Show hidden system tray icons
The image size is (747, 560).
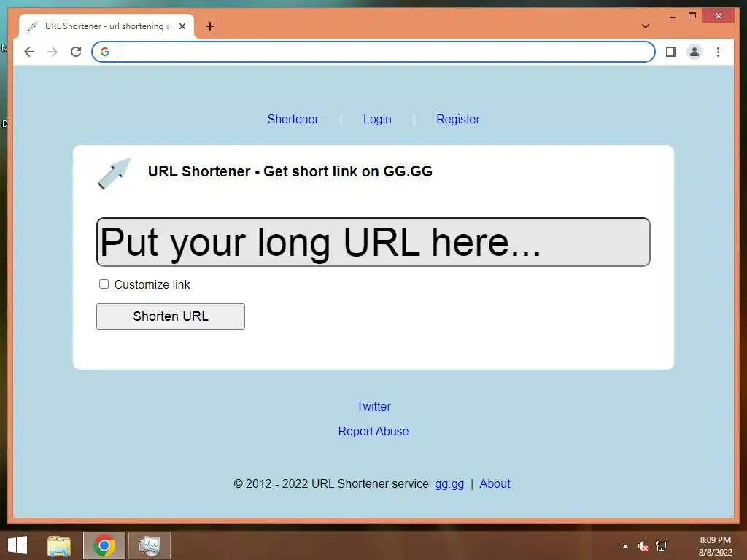point(625,546)
